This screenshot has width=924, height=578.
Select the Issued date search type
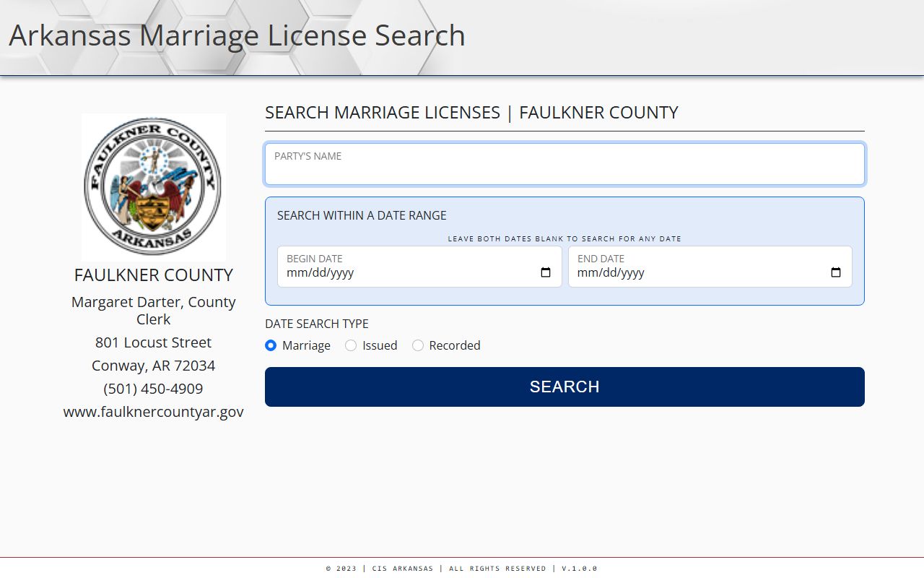[x=351, y=345]
